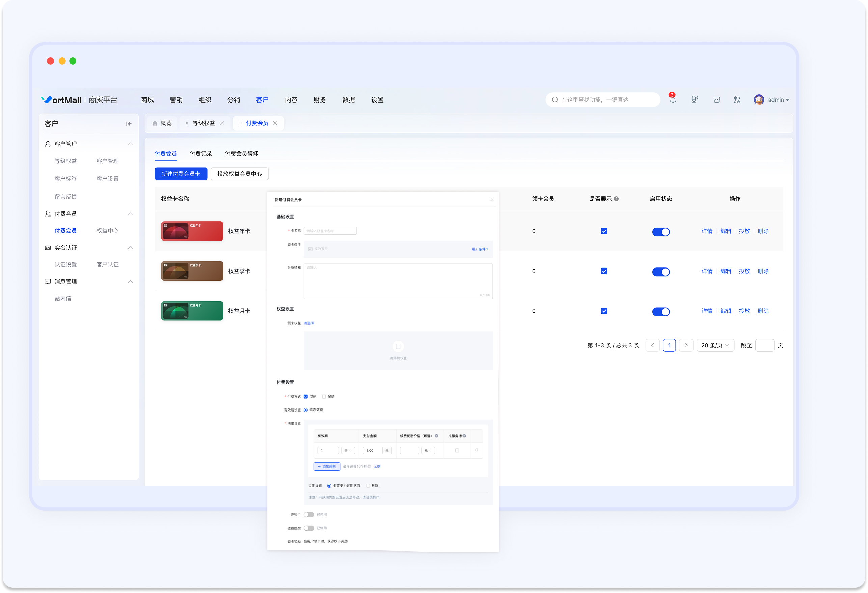Open the notification bell with badge

pyautogui.click(x=672, y=99)
